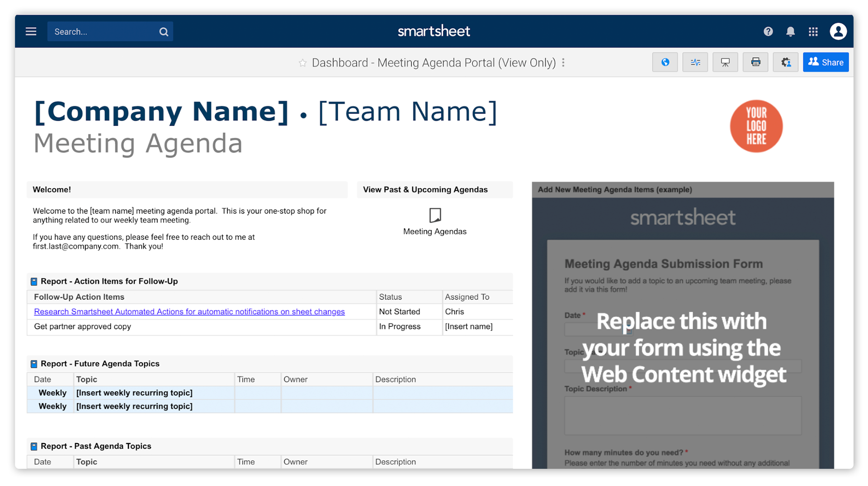The image size is (868, 486).
Task: Open the Meeting Agendas shortcut
Action: click(434, 221)
